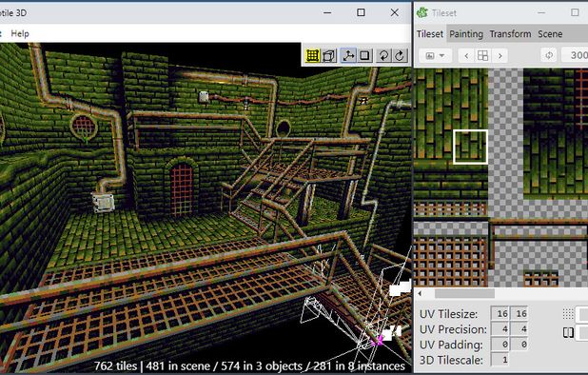Click the square frame icon in viewport toolbar
The image size is (588, 375).
364,55
